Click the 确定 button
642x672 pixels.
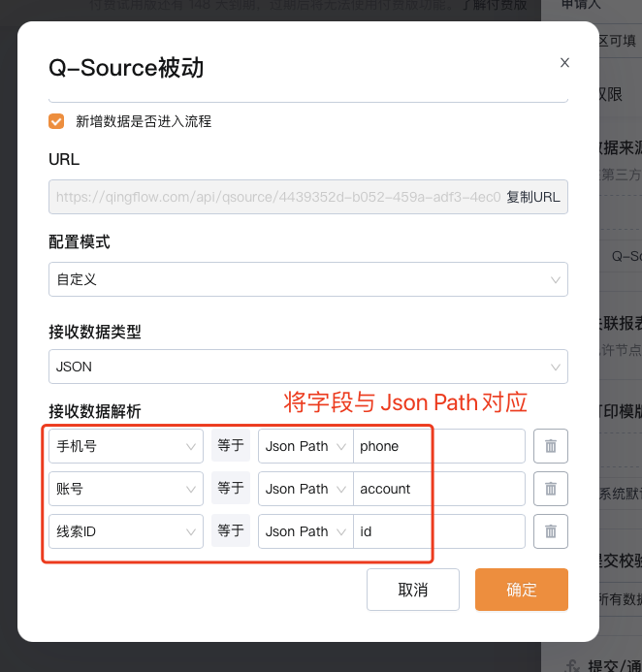tap(522, 590)
